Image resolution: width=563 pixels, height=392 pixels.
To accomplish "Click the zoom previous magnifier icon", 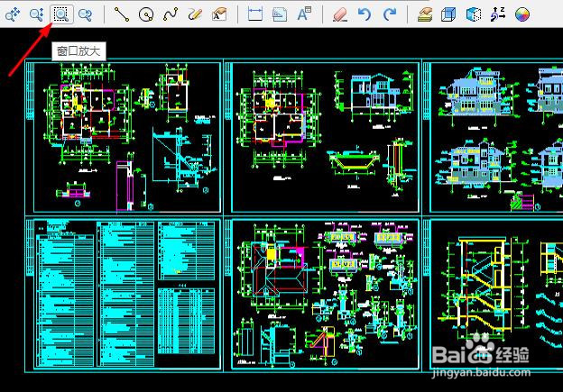I will tap(85, 14).
